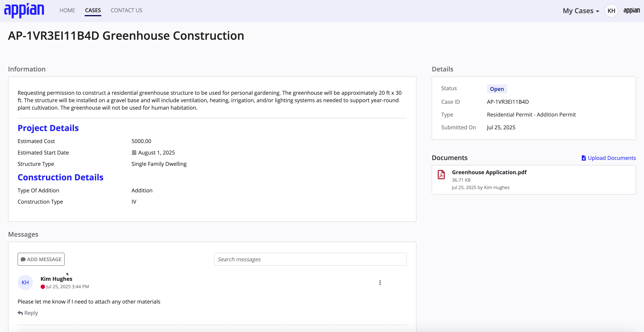This screenshot has height=332, width=644.
Task: Click the Type Of Addition value Addition
Action: [x=142, y=190]
